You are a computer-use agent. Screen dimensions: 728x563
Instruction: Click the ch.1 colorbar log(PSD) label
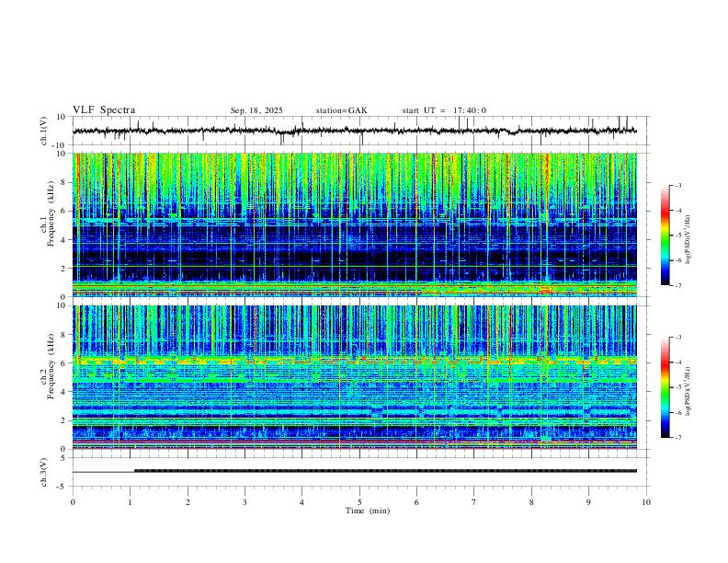coord(688,240)
